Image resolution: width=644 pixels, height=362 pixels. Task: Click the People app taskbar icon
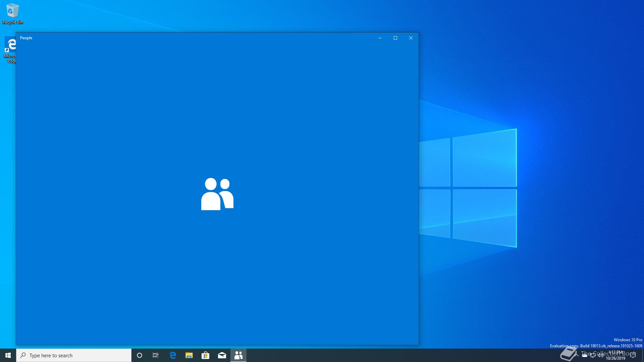point(238,355)
